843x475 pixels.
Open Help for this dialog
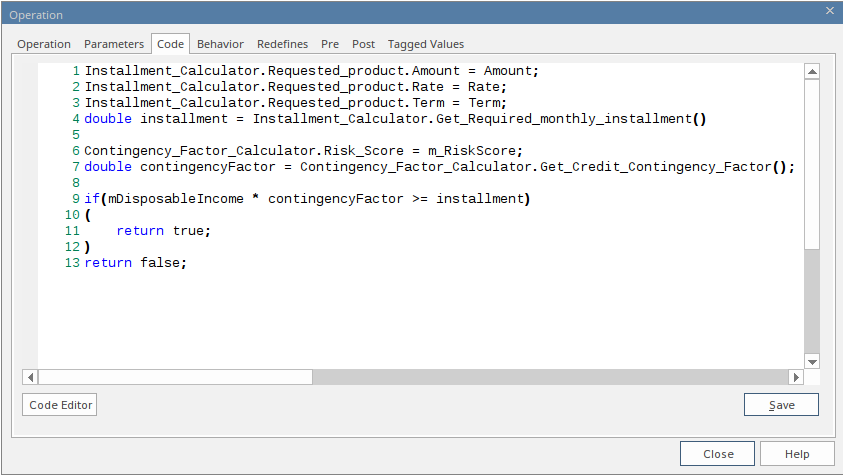(x=797, y=454)
